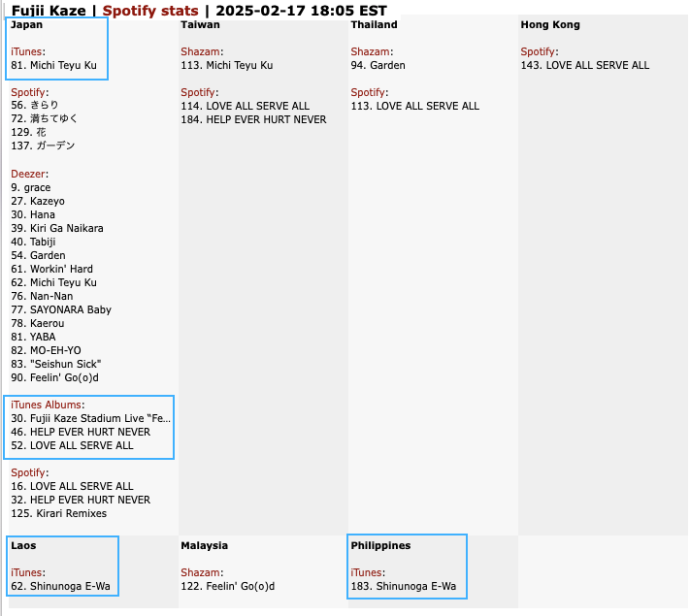Screen dimensions: 690x616
Task: Select "122. Feelin' Go(o)d" under Malaysia
Action: pos(228,586)
